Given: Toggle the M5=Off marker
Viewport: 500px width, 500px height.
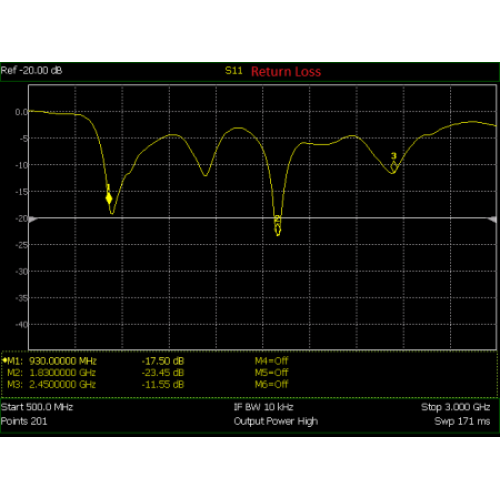Looking at the screenshot, I should click(271, 372).
